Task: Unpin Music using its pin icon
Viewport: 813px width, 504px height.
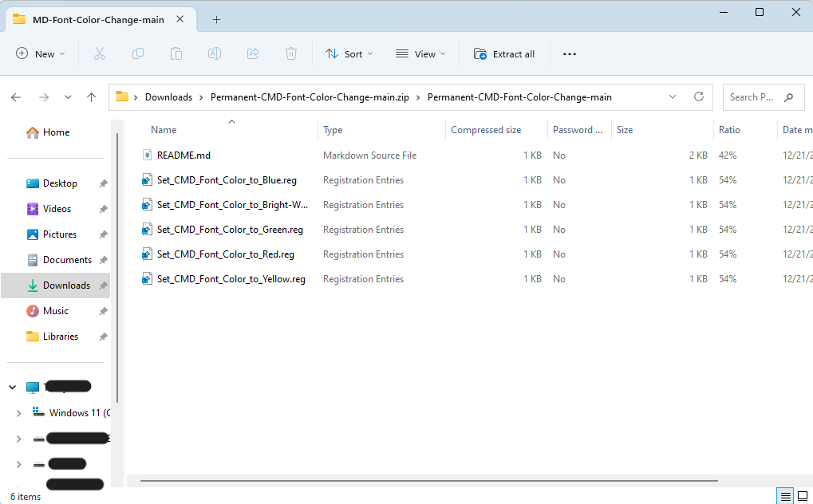Action: point(103,310)
